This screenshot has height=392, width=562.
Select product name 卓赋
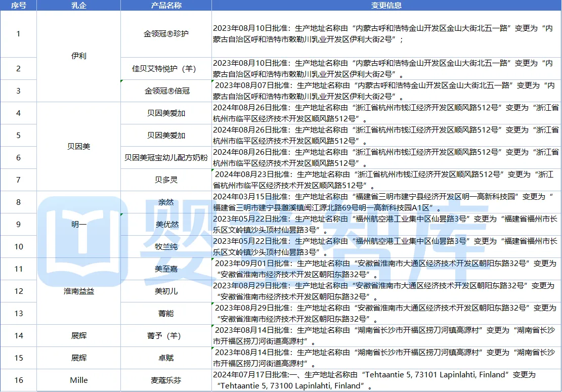pyautogui.click(x=166, y=358)
